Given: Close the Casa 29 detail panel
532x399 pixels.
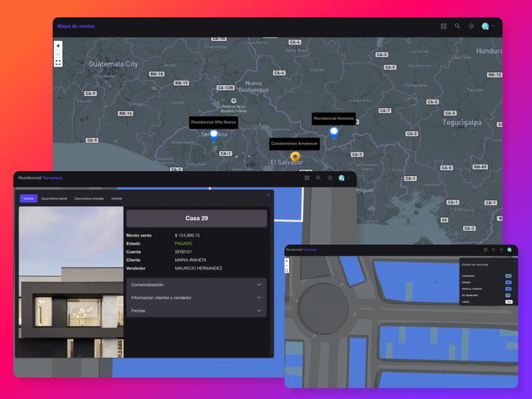Looking at the screenshot, I should coord(268,195).
